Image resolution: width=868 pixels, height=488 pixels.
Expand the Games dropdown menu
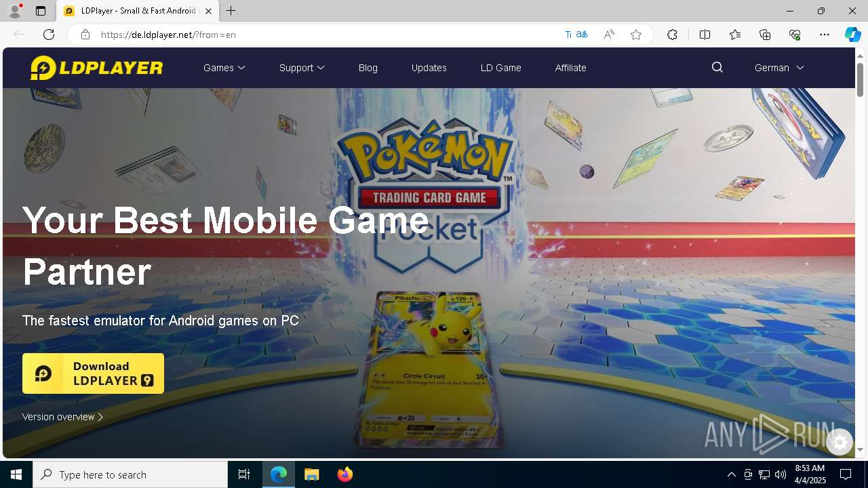tap(224, 68)
